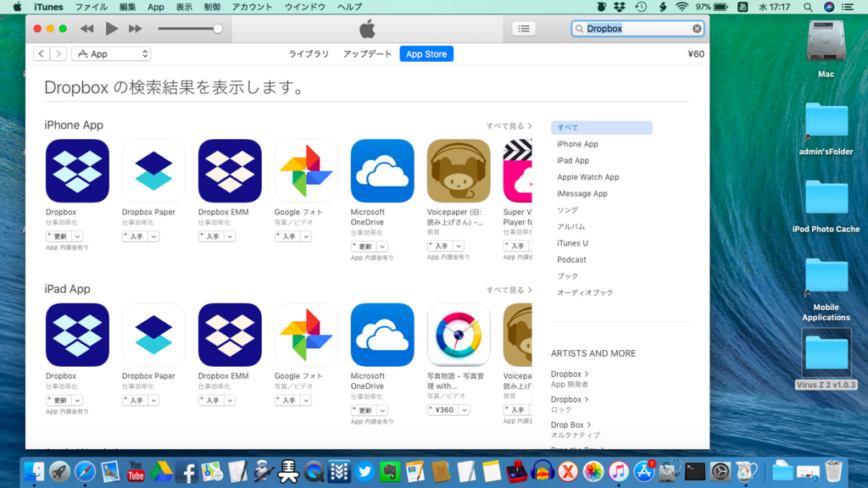Filter results by オーディオブック
868x488 pixels.
[x=585, y=292]
